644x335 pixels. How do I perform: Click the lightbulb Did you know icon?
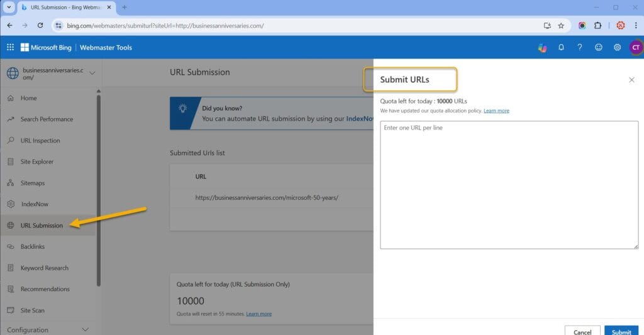183,108
